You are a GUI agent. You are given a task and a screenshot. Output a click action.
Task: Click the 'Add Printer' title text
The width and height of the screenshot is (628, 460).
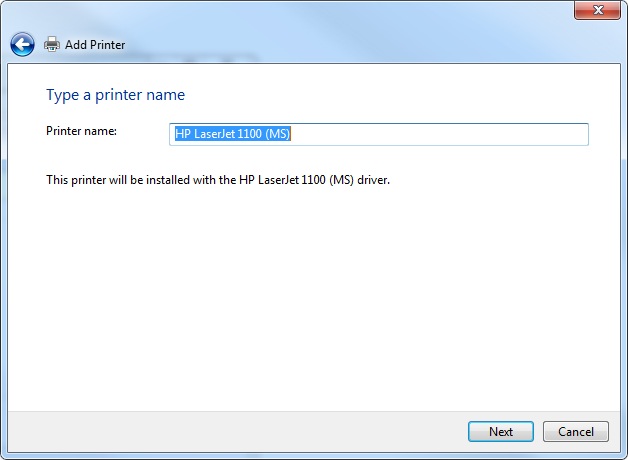point(95,44)
